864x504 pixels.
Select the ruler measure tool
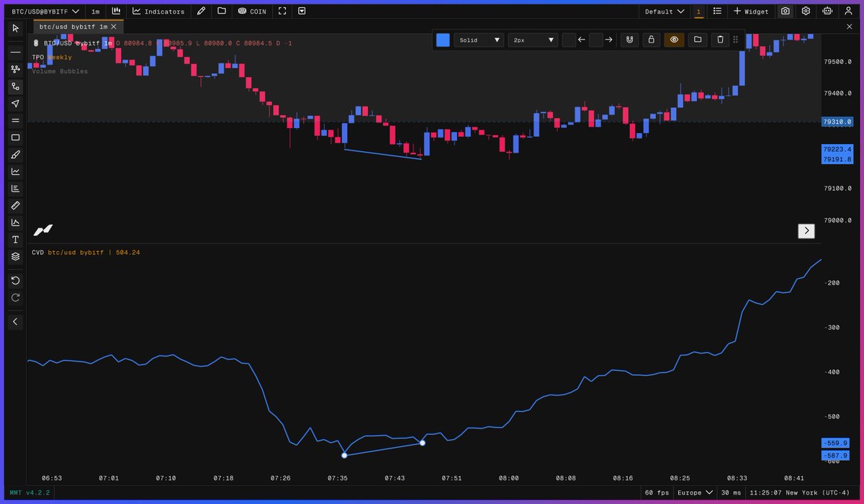coord(16,206)
